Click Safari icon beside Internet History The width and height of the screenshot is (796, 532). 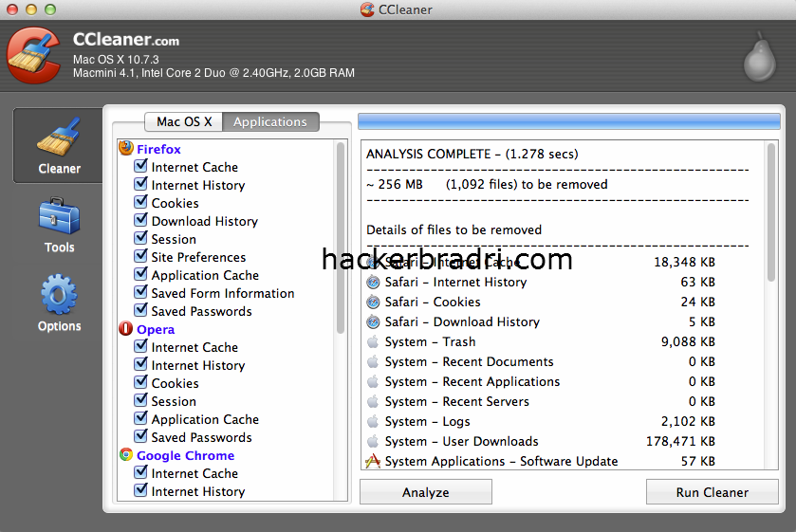[x=373, y=282]
